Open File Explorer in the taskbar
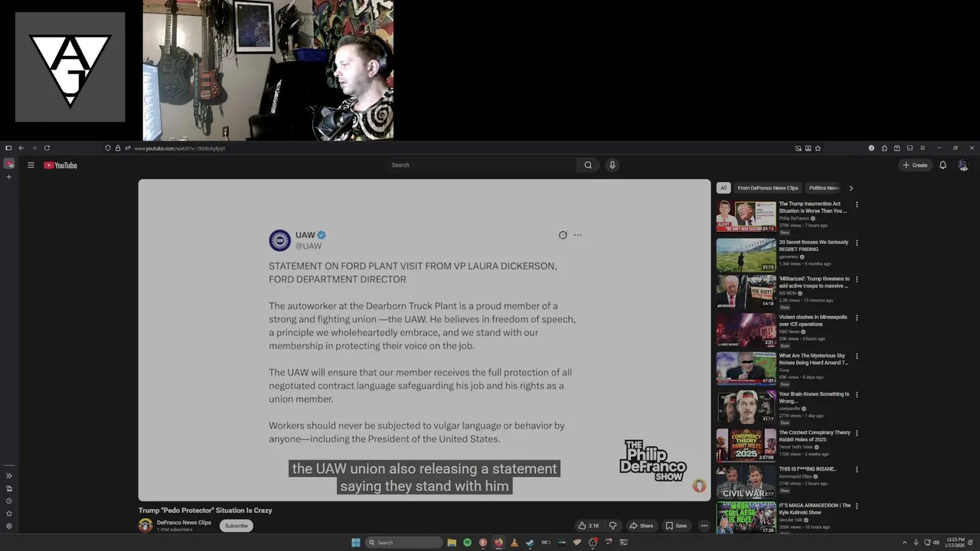 pos(452,543)
